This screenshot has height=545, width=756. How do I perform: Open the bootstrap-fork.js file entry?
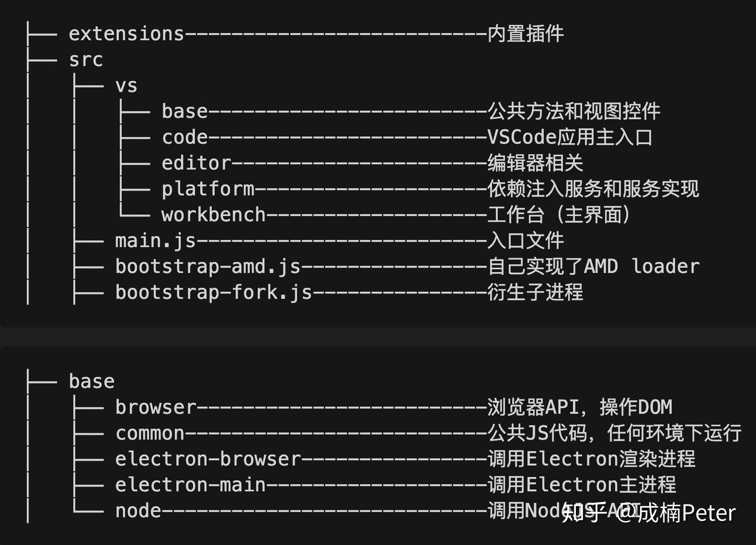pyautogui.click(x=213, y=293)
